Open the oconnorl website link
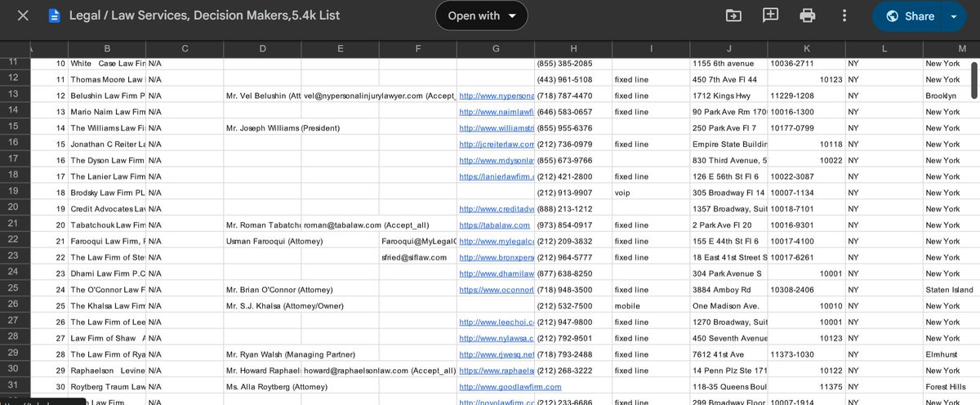Viewport: 980px width, 405px height. point(497,290)
